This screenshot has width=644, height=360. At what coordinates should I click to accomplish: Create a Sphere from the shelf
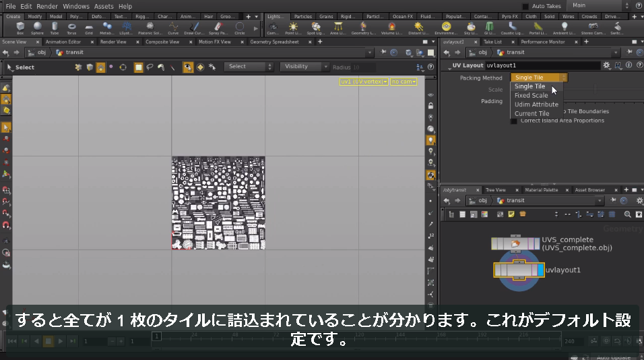point(37,28)
